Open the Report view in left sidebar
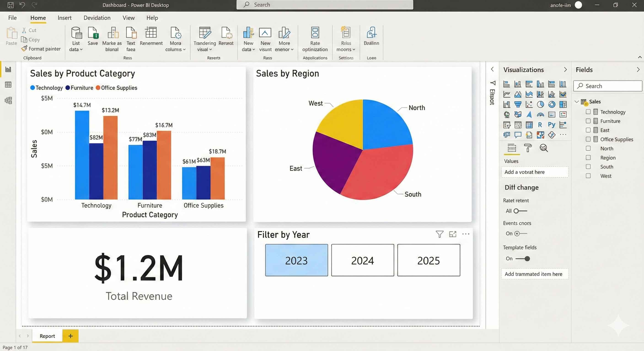 pyautogui.click(x=8, y=69)
